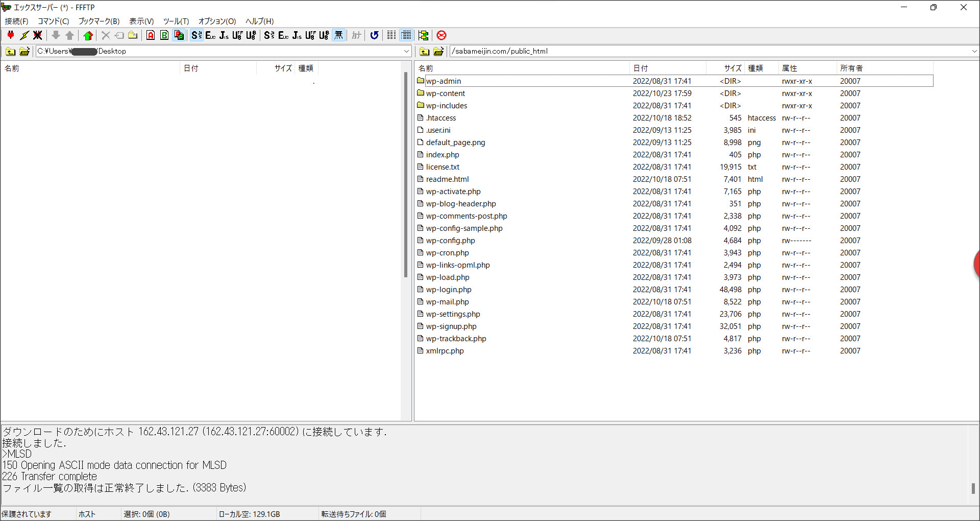Click the red abort transfer icon

(x=442, y=35)
